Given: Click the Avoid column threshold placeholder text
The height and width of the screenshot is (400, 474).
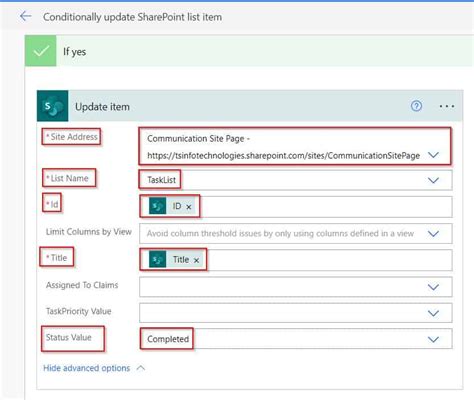Looking at the screenshot, I should (x=280, y=233).
